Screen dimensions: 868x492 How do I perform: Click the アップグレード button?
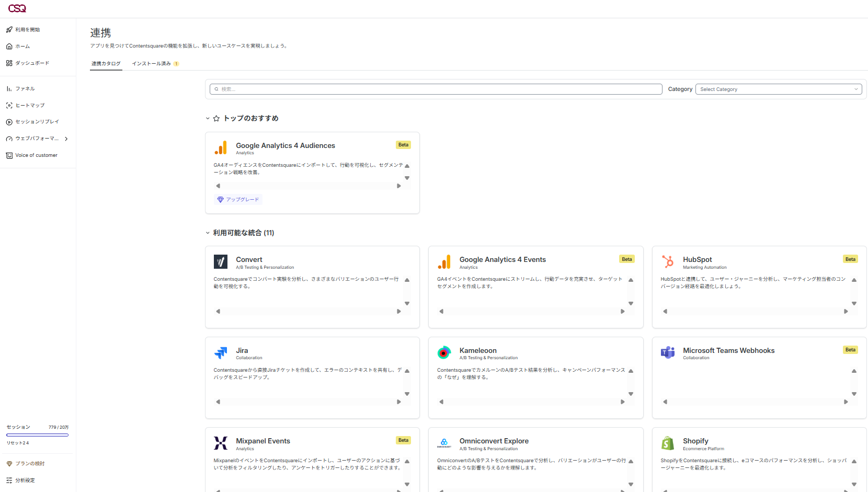pyautogui.click(x=238, y=200)
